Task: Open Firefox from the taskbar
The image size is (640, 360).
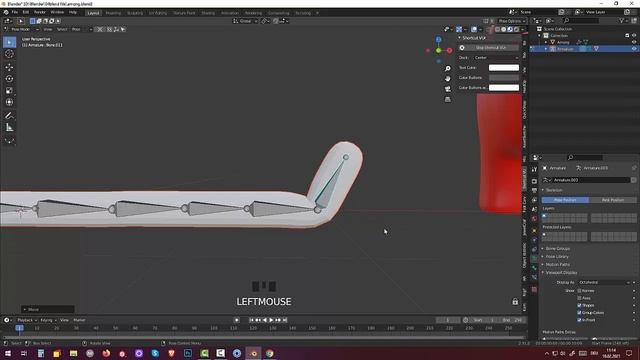Action: (x=106, y=353)
